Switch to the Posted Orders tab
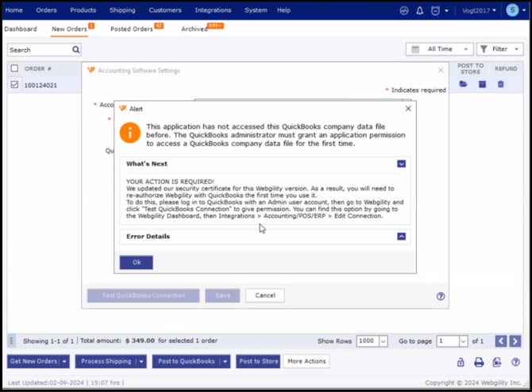 (132, 29)
